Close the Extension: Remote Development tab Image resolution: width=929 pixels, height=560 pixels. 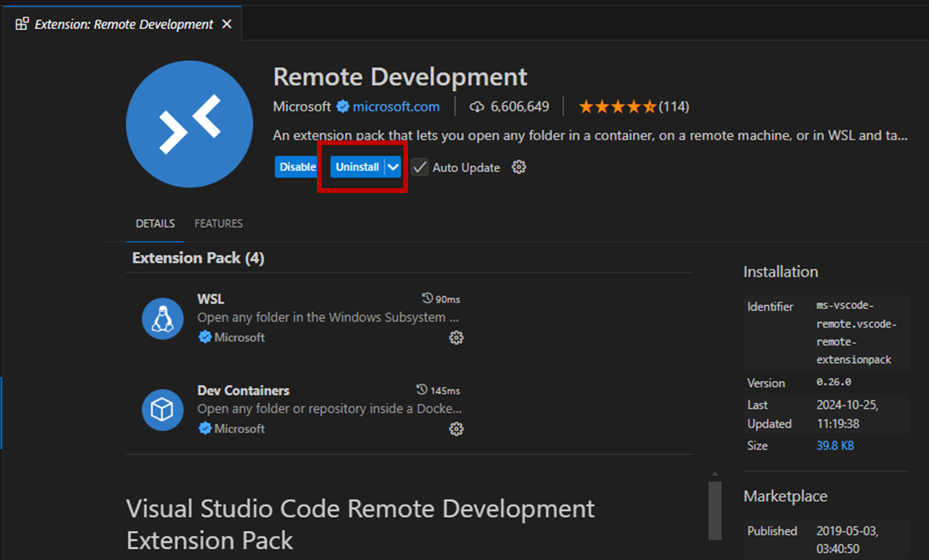point(227,24)
